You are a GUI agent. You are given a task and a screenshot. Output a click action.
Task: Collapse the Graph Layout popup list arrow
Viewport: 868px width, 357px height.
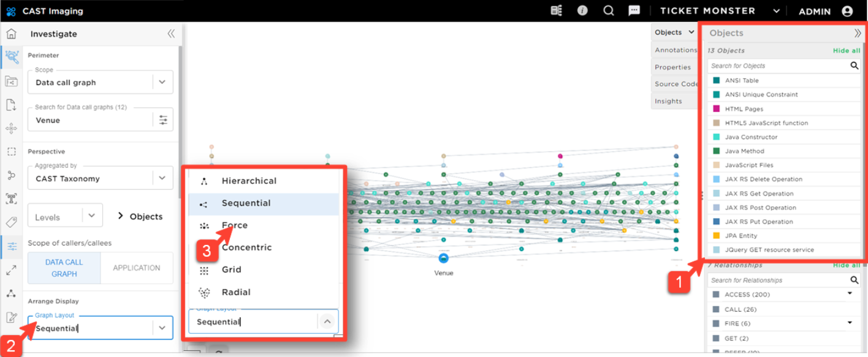point(327,321)
